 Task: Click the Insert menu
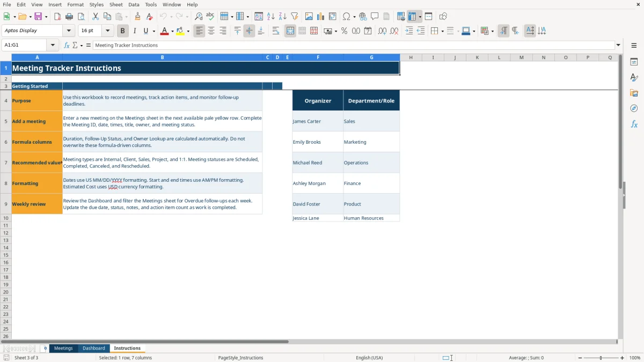coord(55,4)
